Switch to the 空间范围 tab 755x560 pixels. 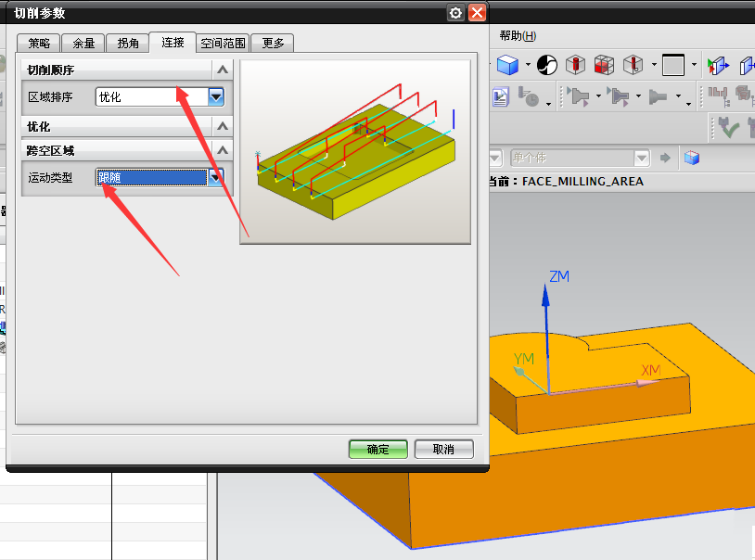[x=224, y=43]
